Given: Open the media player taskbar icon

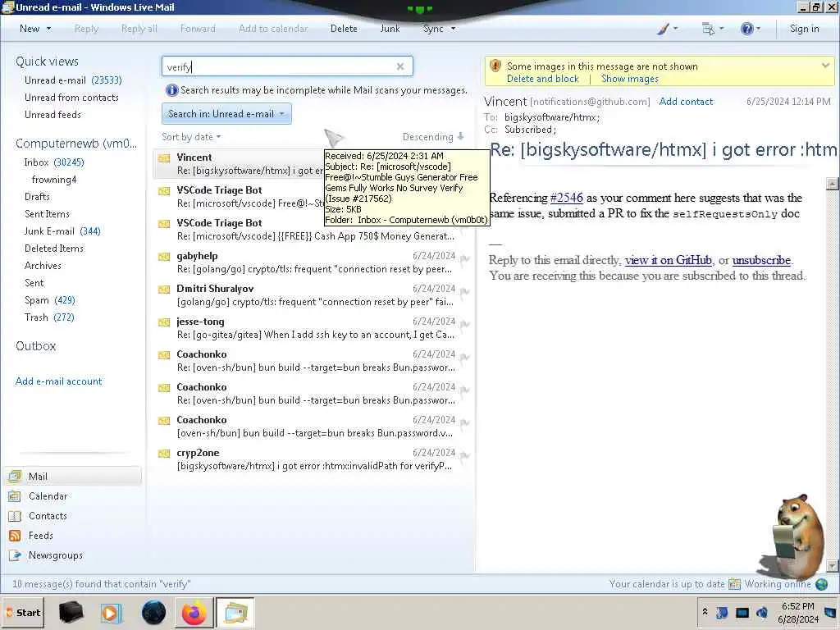Looking at the screenshot, I should click(x=112, y=612).
